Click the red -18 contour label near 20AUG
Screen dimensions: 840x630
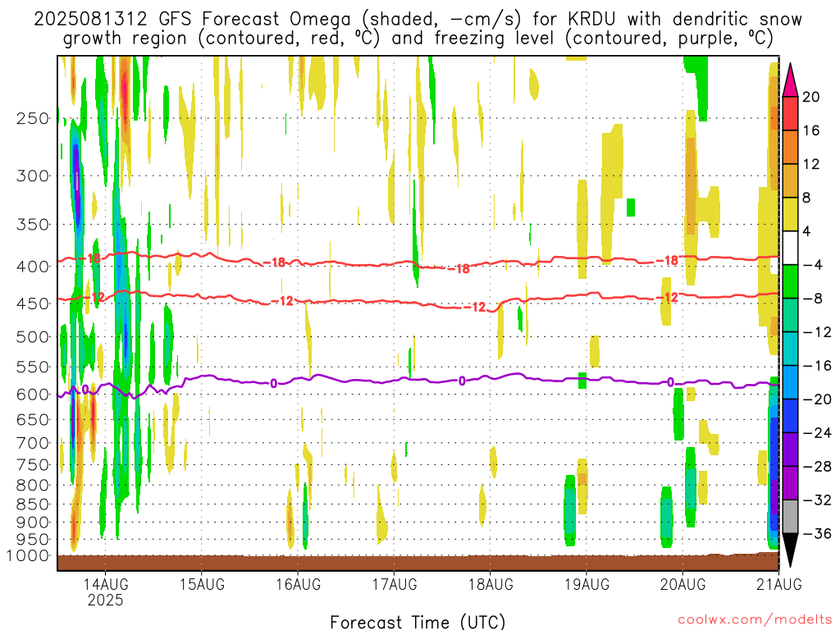(x=668, y=260)
